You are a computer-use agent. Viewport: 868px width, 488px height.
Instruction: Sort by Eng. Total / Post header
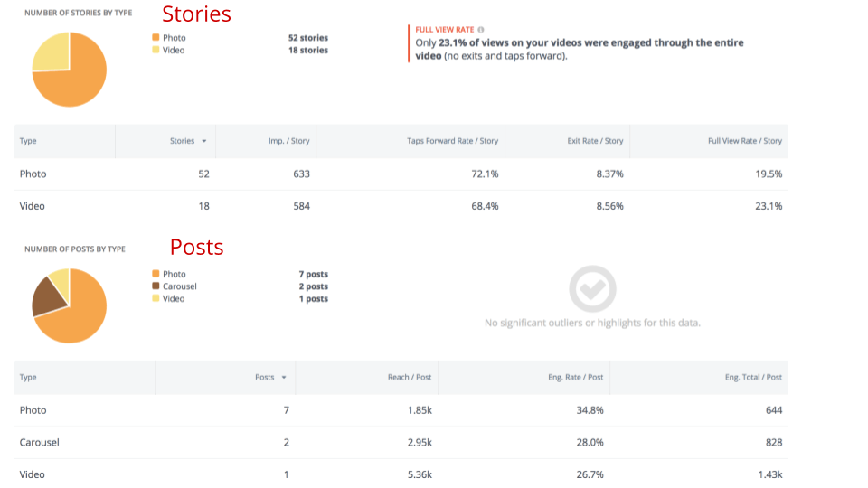click(x=753, y=378)
